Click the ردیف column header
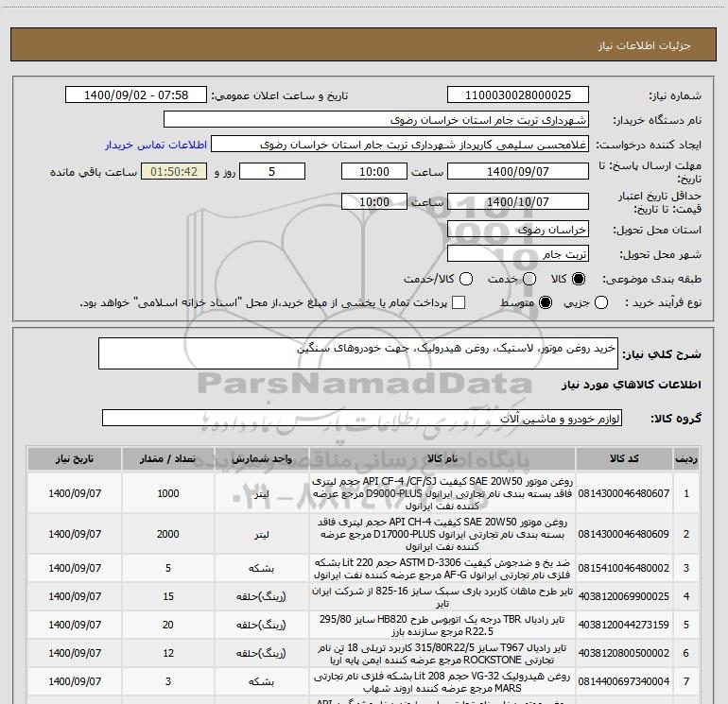728x704 pixels. click(686, 459)
